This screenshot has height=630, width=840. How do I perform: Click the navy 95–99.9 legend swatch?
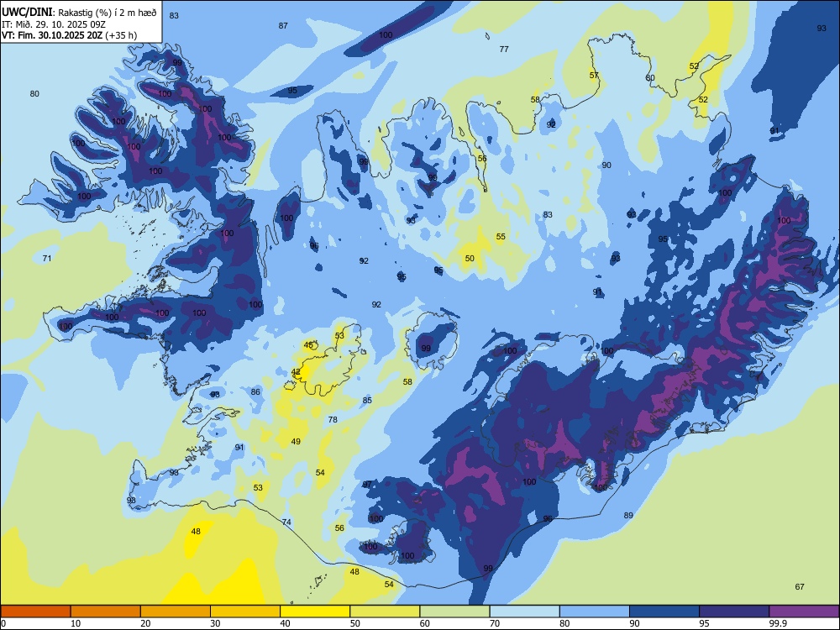(x=734, y=612)
